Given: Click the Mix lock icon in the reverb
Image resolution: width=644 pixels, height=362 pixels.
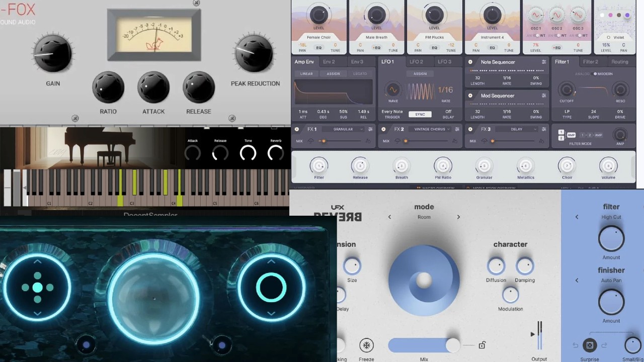Looking at the screenshot, I should click(x=482, y=345).
